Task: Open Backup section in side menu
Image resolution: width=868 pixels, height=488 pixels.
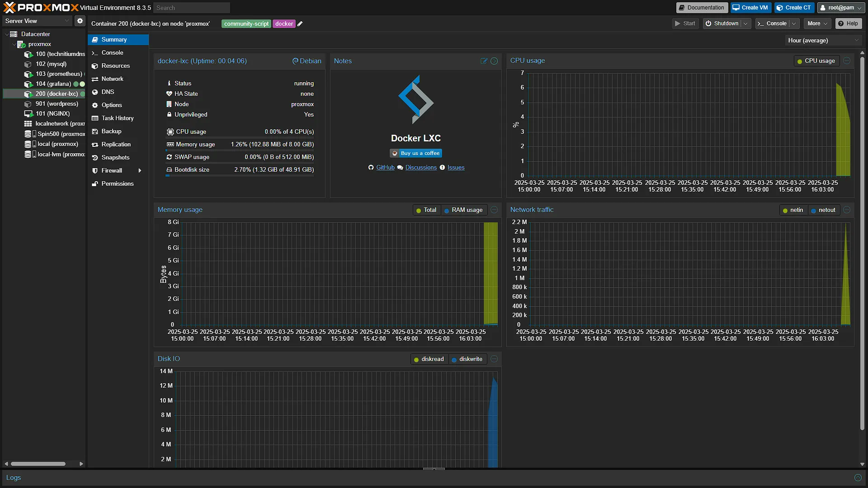Action: pyautogui.click(x=118, y=131)
